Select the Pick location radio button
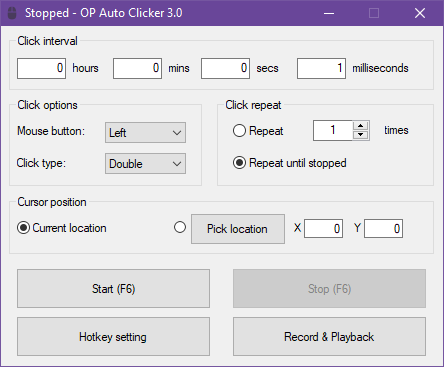The image size is (444, 367). tap(180, 227)
